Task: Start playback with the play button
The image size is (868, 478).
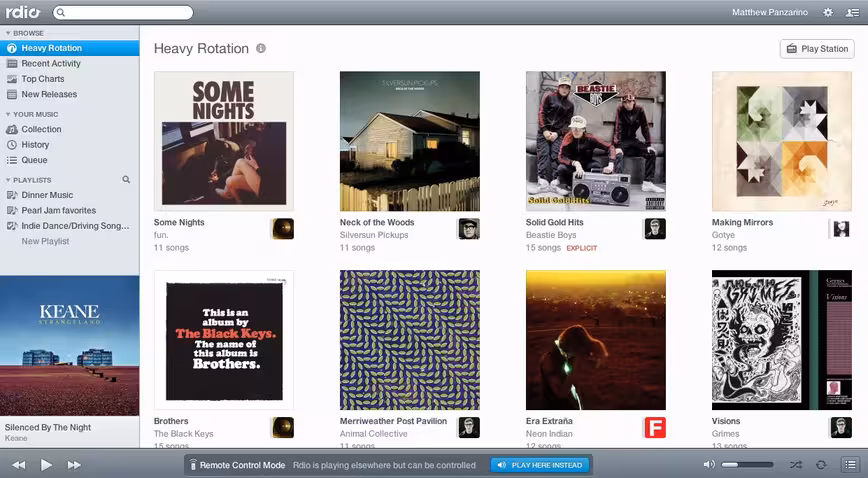Action: (x=46, y=465)
